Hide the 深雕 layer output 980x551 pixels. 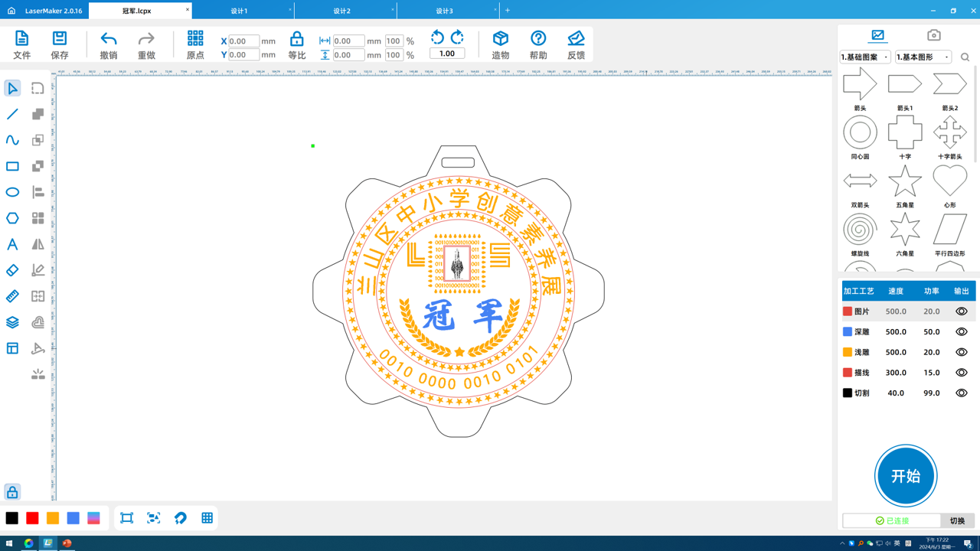961,332
